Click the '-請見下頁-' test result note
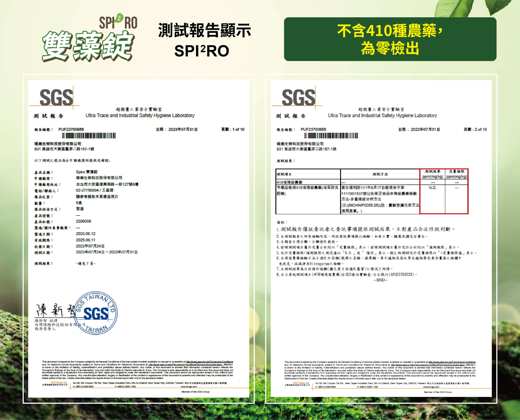This screenshot has width=520, height=420. tap(86, 263)
